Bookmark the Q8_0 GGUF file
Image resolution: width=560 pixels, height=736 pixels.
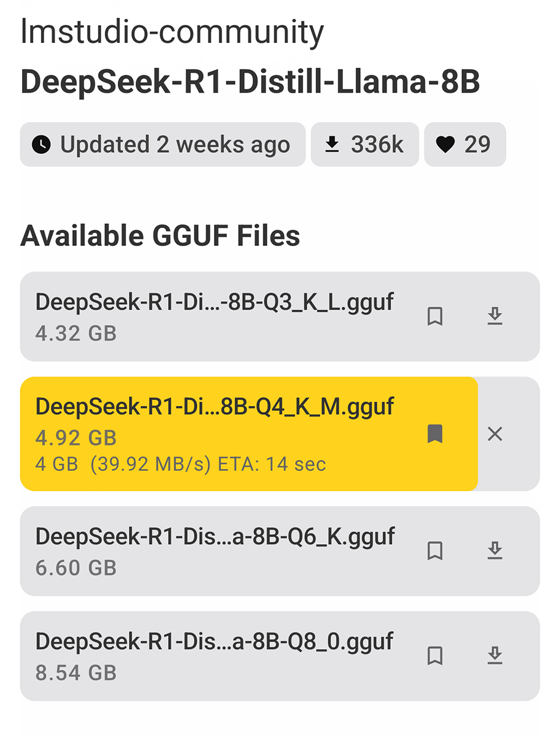point(435,656)
